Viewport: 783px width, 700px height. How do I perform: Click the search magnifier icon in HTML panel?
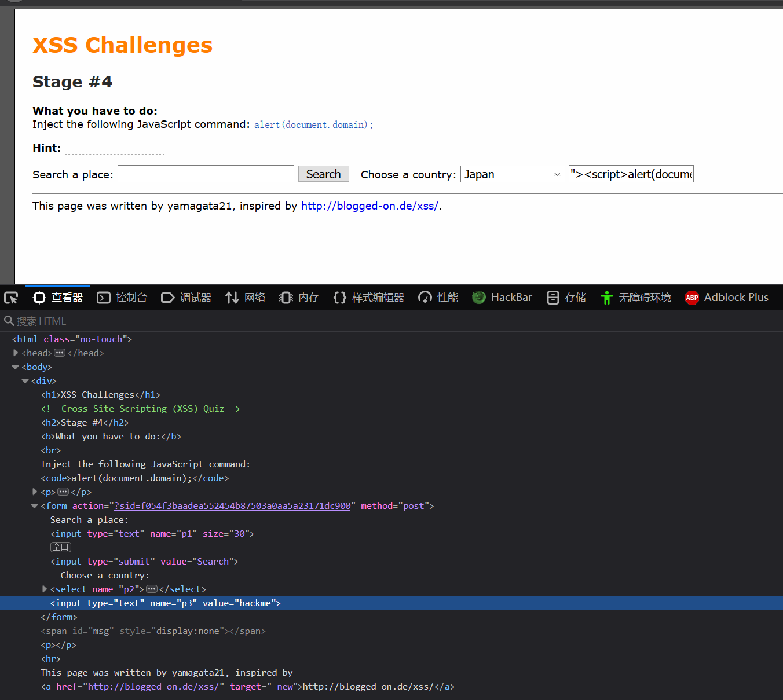coord(9,321)
